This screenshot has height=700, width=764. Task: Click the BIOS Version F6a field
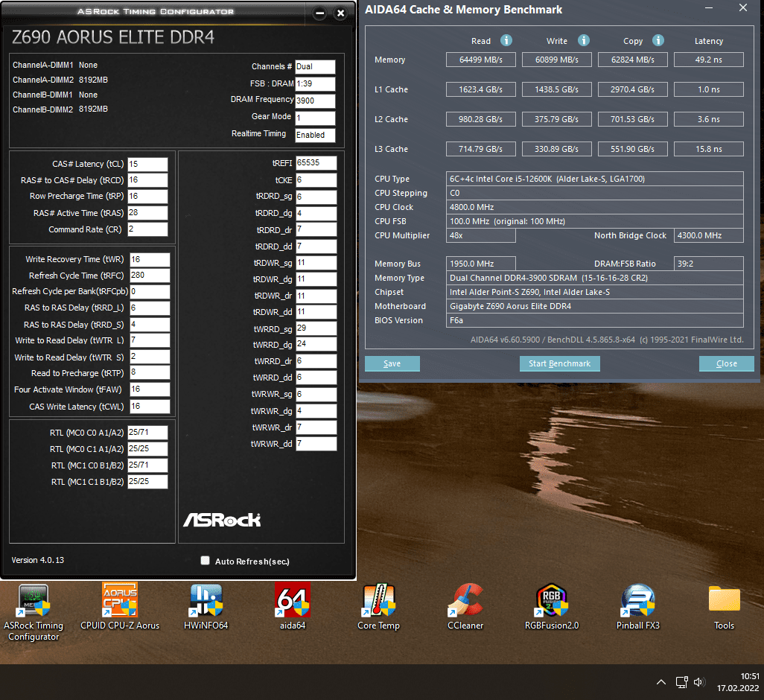[594, 320]
